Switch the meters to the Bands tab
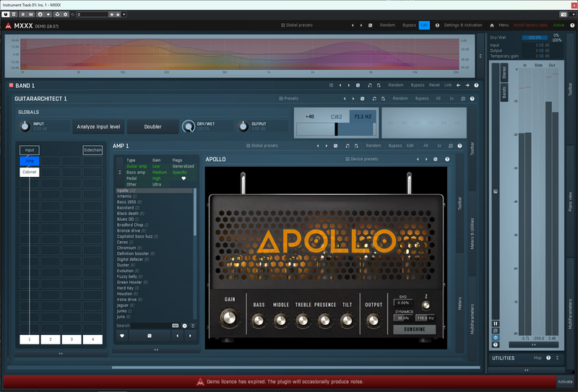This screenshot has width=578, height=392. pos(504,92)
